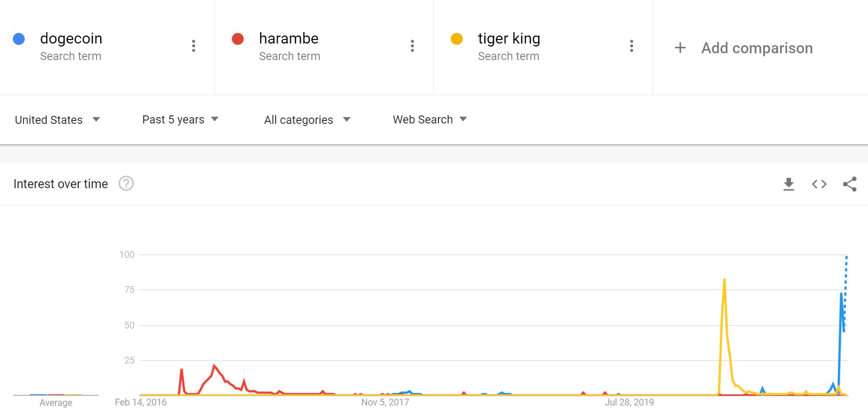Click the yellow tiger king peak
The image size is (868, 416).
pyautogui.click(x=725, y=280)
